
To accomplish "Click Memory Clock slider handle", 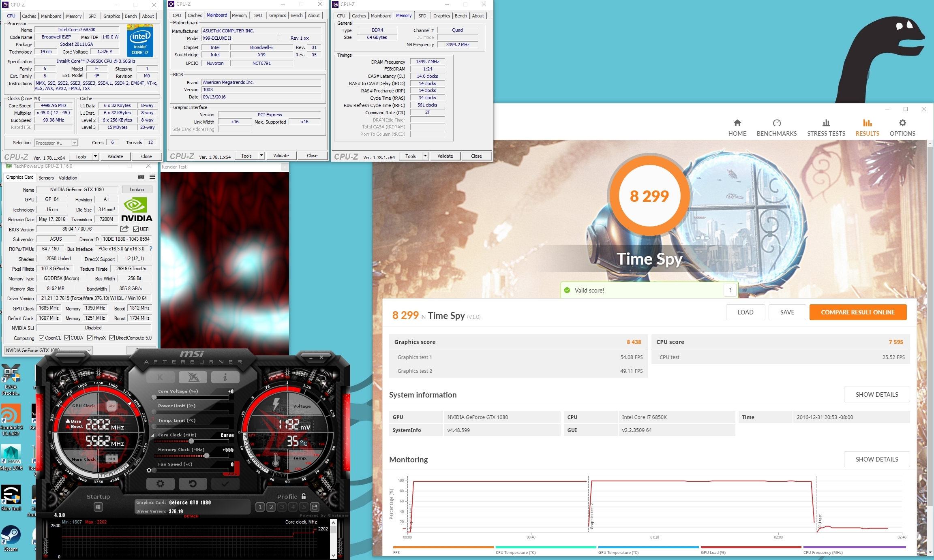I will coord(207,455).
